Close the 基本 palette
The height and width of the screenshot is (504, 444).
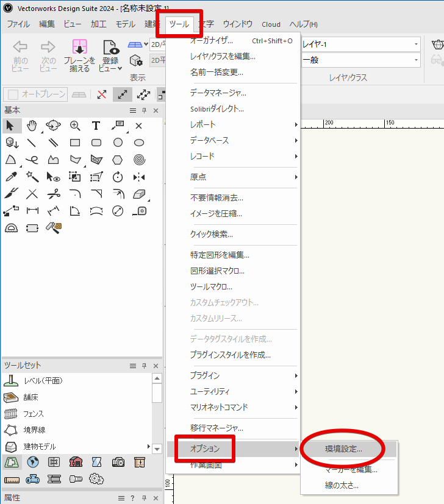156,110
